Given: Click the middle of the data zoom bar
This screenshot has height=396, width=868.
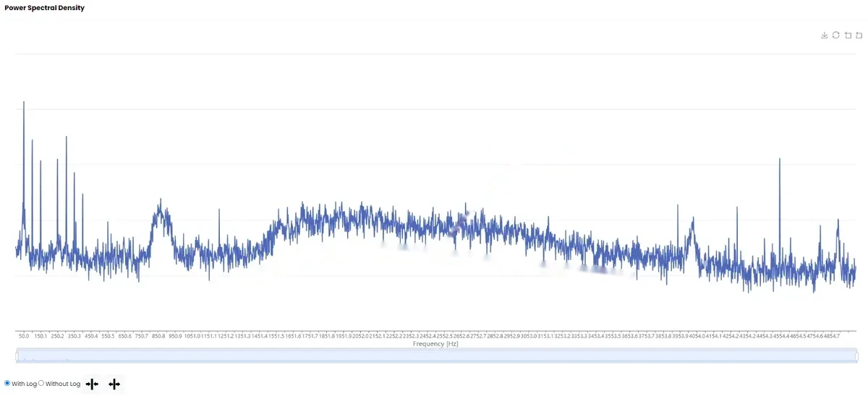Looking at the screenshot, I should click(436, 356).
